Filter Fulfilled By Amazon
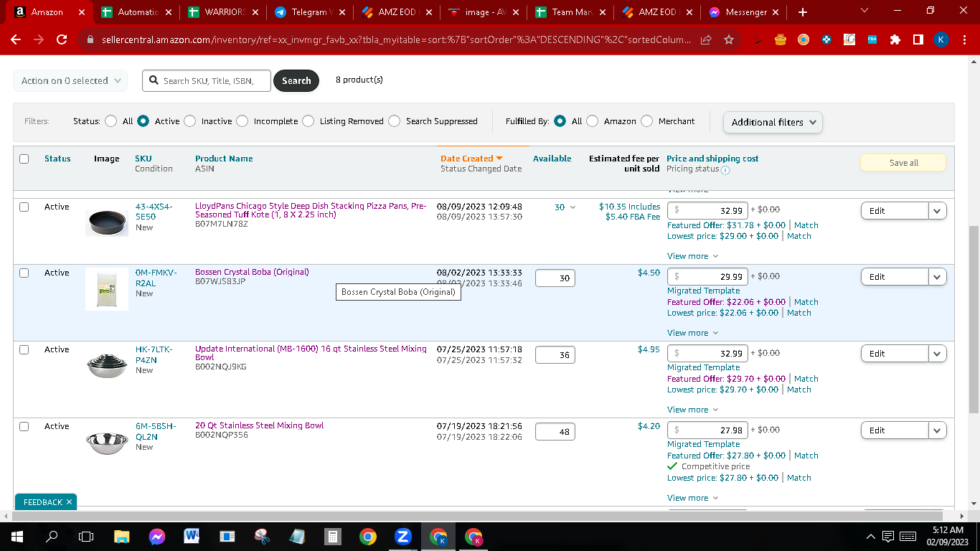The image size is (980, 551). pyautogui.click(x=592, y=121)
